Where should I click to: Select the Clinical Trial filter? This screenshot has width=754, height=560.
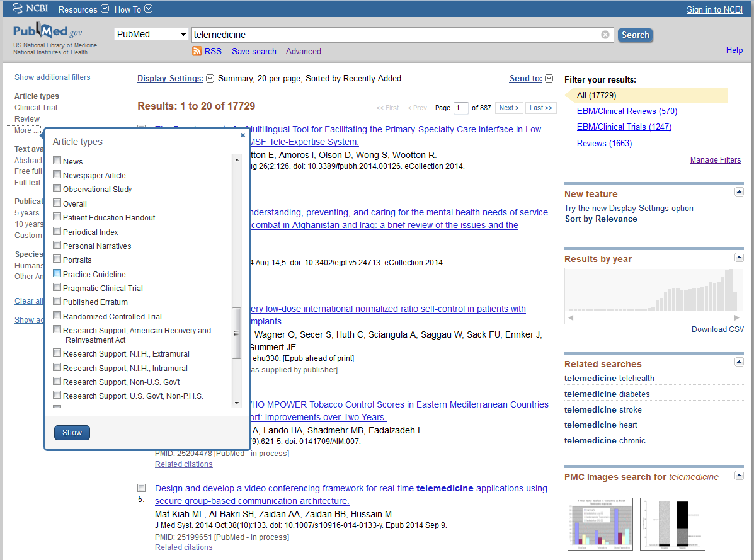[35, 108]
